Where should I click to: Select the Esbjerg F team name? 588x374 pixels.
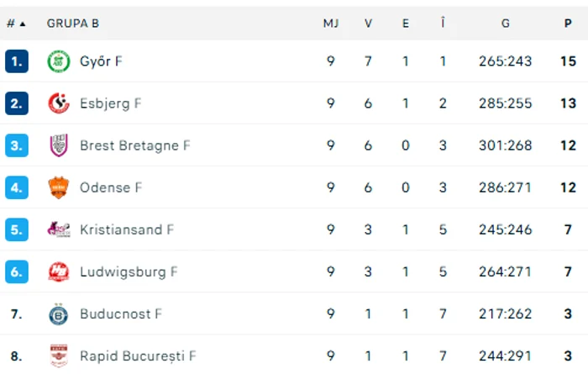tap(110, 103)
